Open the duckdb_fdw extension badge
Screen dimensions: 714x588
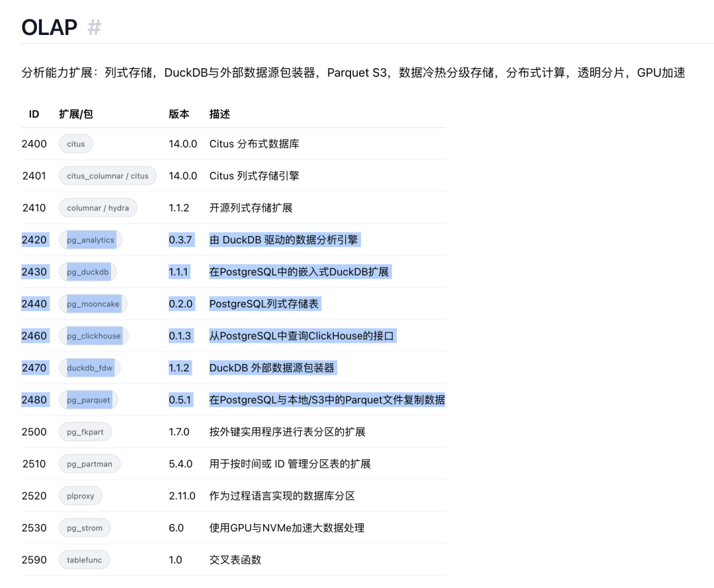pos(89,368)
